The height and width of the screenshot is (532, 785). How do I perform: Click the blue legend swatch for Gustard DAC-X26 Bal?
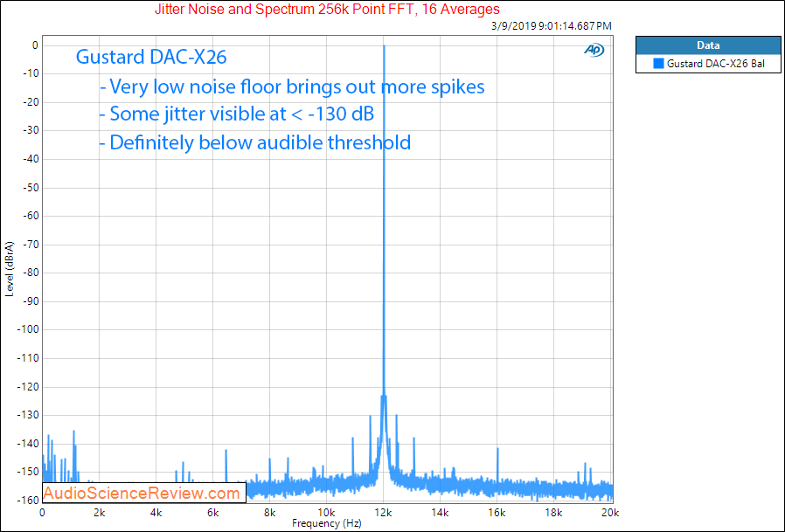tap(658, 64)
